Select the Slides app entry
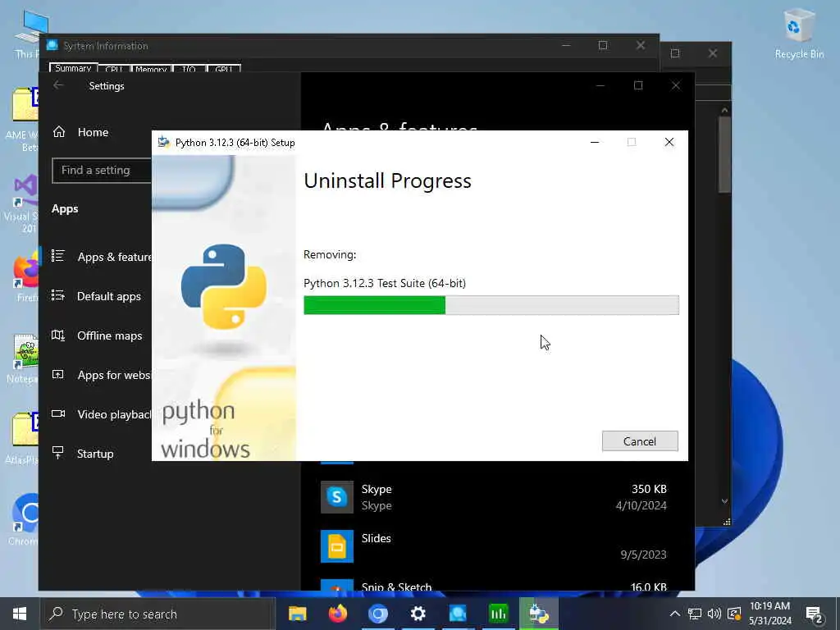 point(494,546)
